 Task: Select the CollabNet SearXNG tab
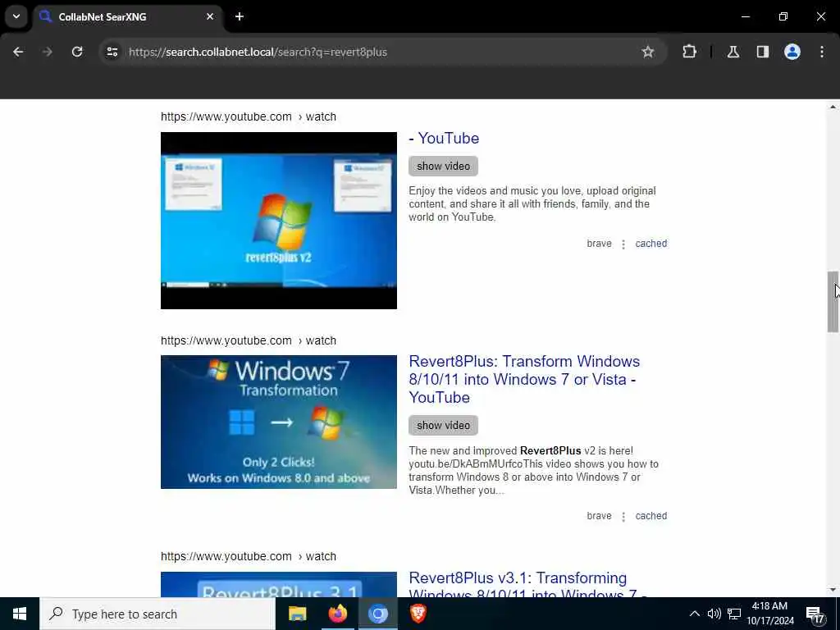pos(127,16)
